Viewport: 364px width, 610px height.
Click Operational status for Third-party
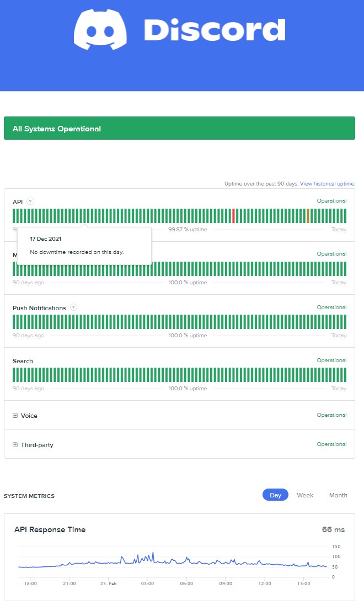tap(331, 444)
